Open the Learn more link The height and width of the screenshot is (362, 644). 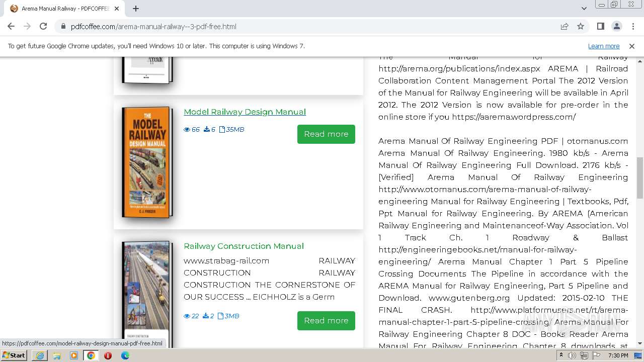tap(604, 46)
